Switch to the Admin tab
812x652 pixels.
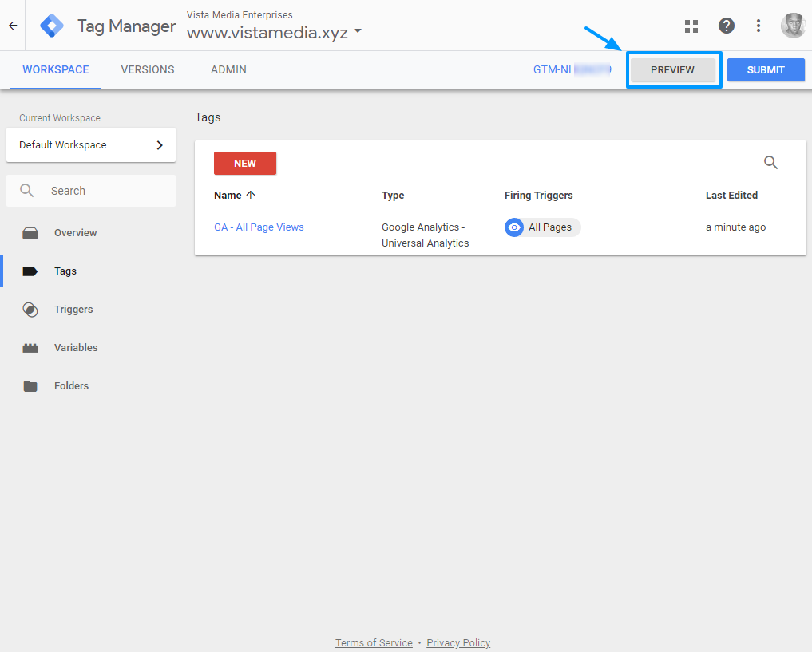pyautogui.click(x=228, y=70)
